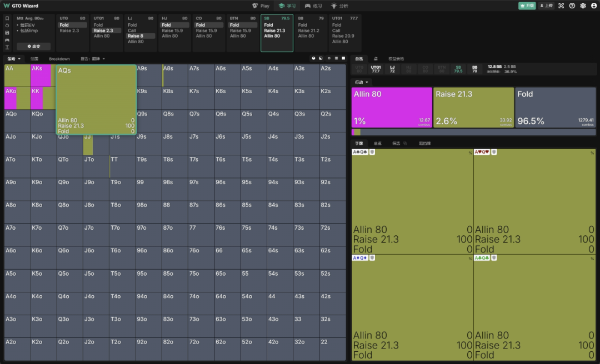Select Raise 8 in LJ action card
The width and height of the screenshot is (600, 364).
141,36
